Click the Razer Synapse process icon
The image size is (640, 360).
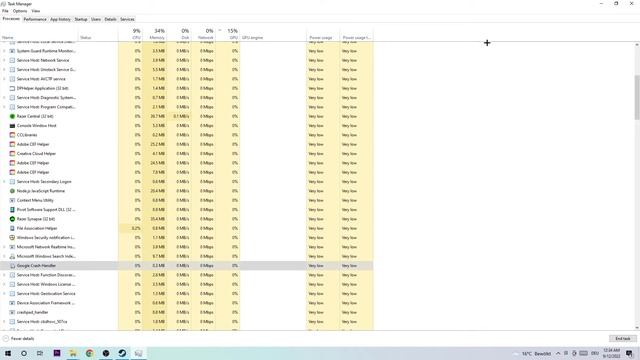coord(12,219)
